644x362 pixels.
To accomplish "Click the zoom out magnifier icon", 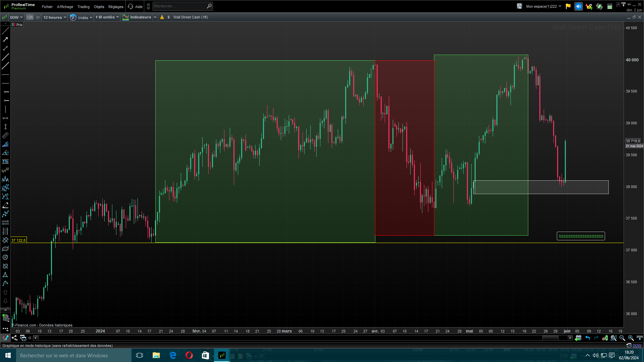I will tap(622, 338).
